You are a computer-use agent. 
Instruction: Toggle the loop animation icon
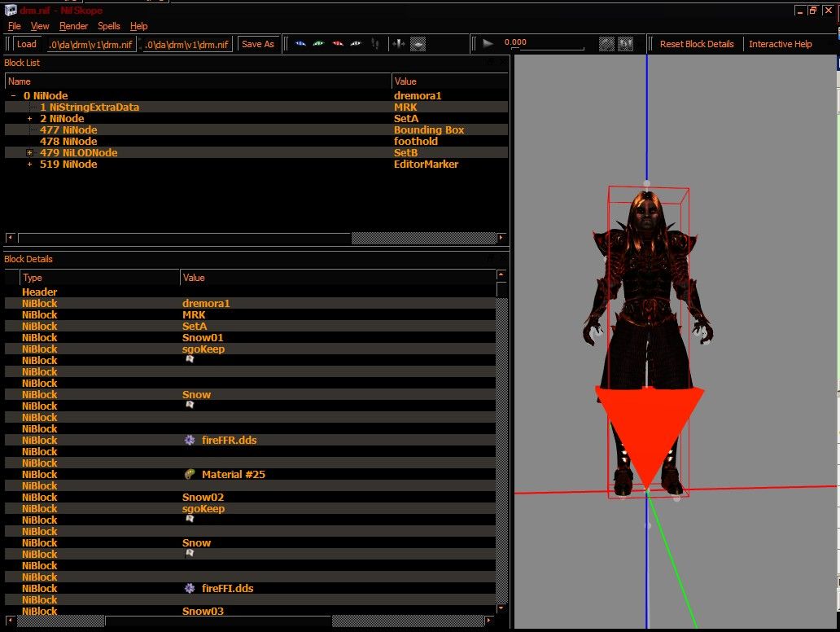click(606, 44)
